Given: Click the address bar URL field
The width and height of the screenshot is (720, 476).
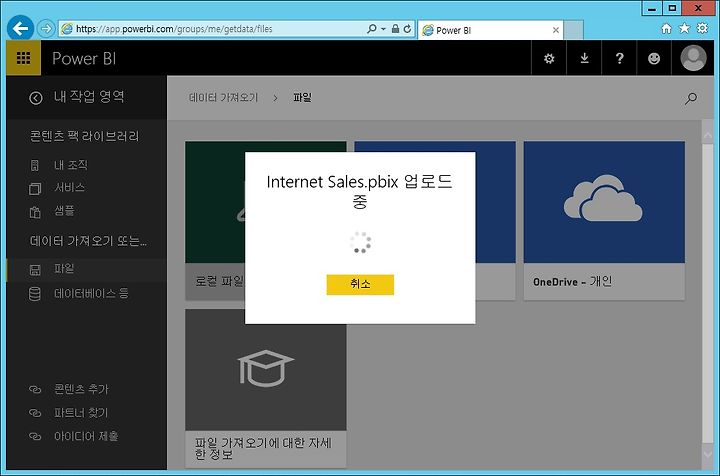Looking at the screenshot, I should click(211, 29).
